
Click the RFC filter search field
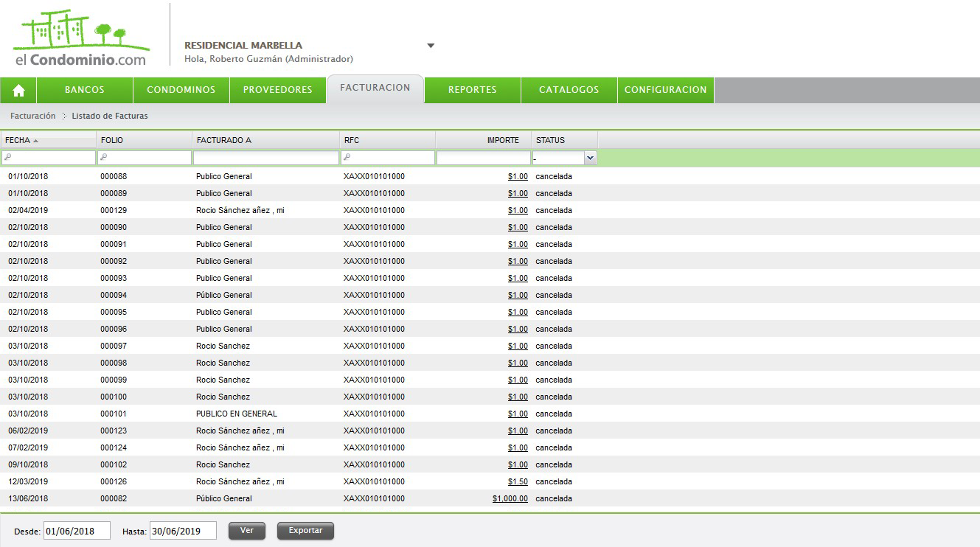pos(388,158)
